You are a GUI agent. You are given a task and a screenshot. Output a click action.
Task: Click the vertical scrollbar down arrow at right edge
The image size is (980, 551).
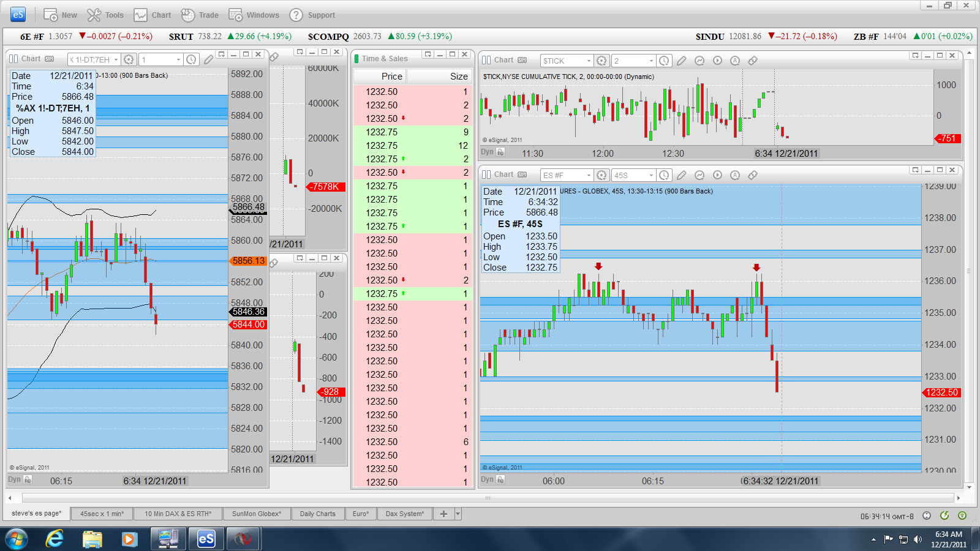[x=968, y=487]
